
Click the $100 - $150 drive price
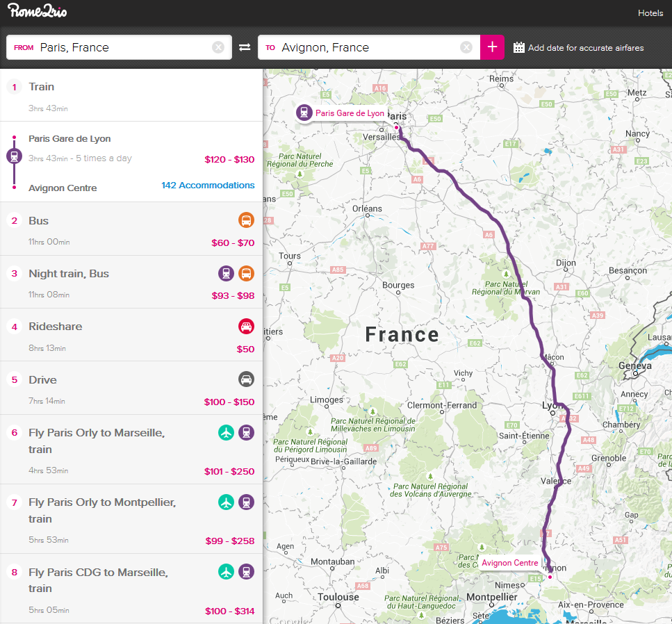(x=229, y=402)
